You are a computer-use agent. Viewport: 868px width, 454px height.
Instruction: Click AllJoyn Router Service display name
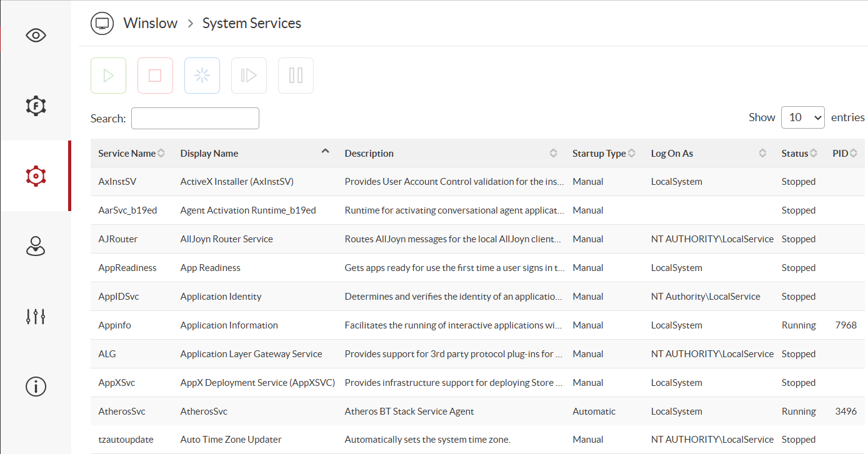click(227, 239)
